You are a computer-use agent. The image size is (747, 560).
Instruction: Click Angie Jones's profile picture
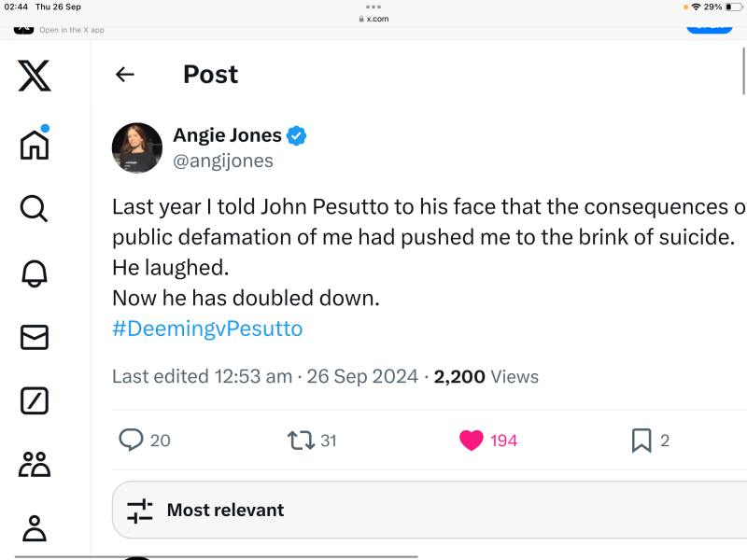136,147
